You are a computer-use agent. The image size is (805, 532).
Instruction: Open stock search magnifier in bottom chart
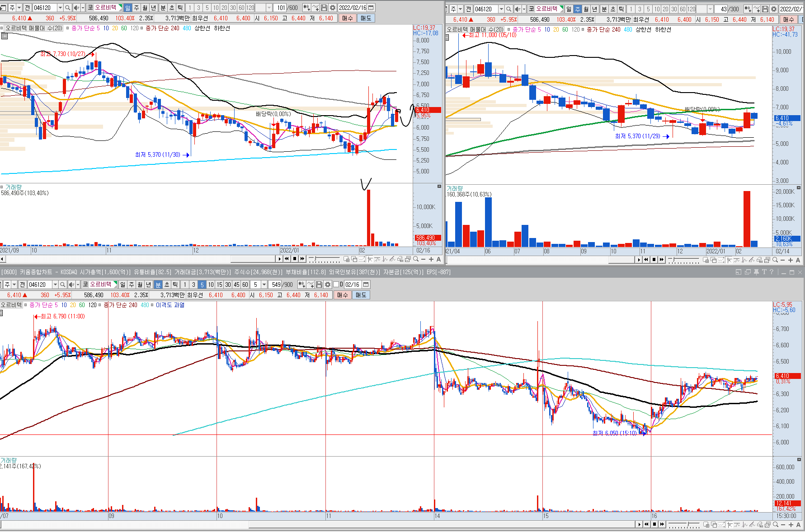(62, 285)
